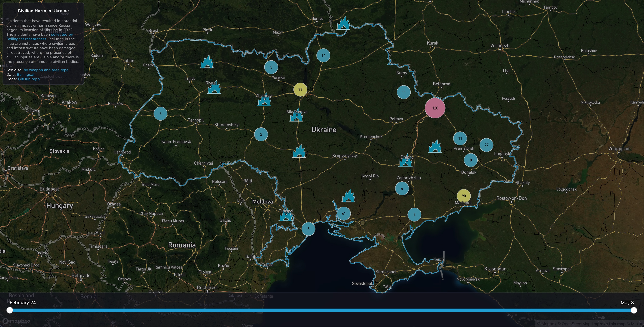Open 'by weapon and area type' link
This screenshot has width=644, height=327.
[46, 70]
